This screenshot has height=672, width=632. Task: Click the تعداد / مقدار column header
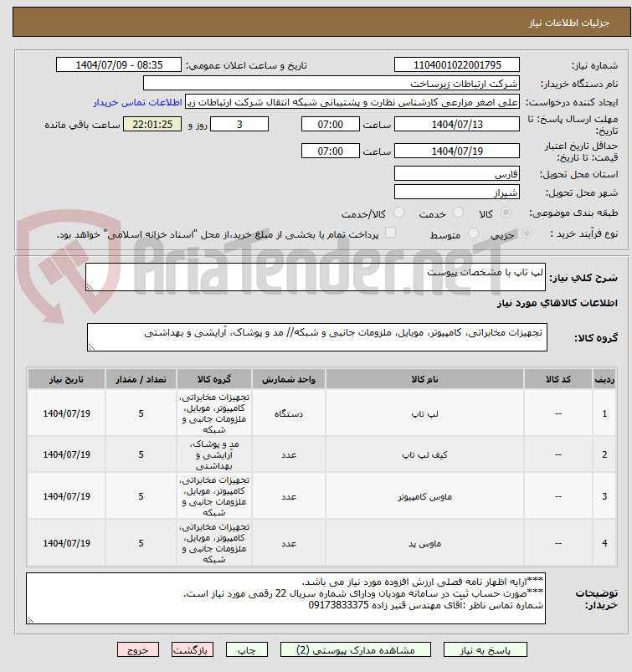(141, 379)
